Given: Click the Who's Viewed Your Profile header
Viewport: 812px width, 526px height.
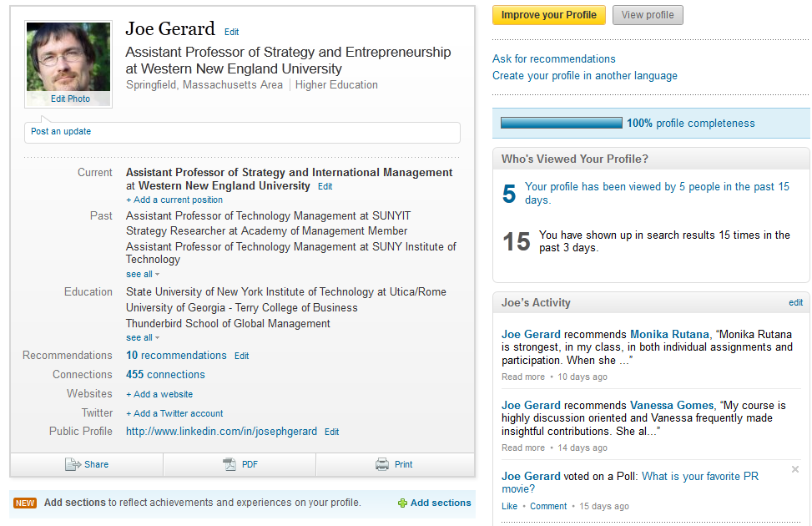Looking at the screenshot, I should tap(575, 159).
